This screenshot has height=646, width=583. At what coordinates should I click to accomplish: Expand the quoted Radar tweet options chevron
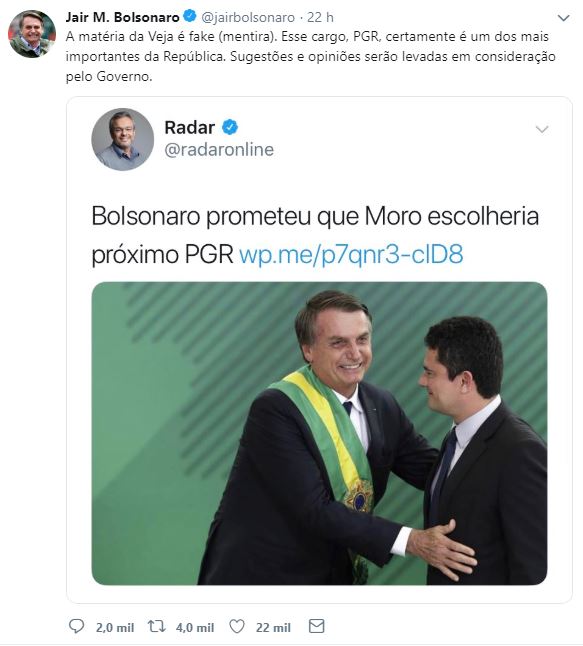[542, 129]
